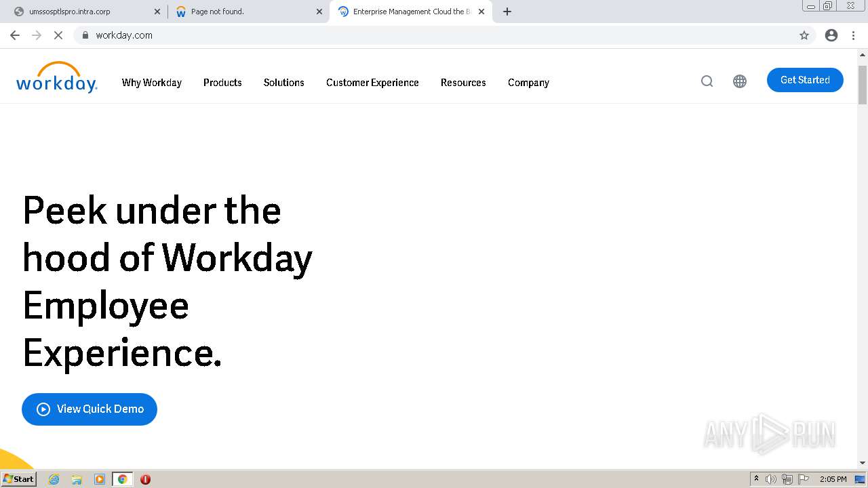The width and height of the screenshot is (868, 488).
Task: Launch Internet Explorer from the taskbar
Action: (54, 479)
